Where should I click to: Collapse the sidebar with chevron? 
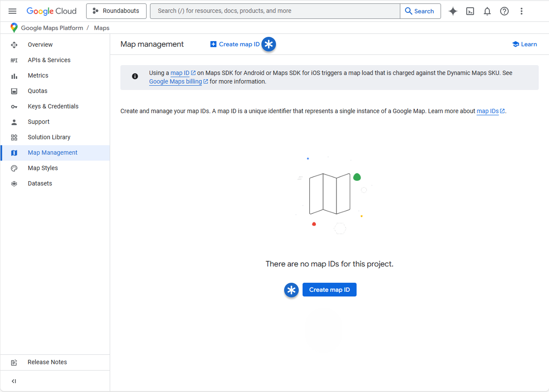14,381
